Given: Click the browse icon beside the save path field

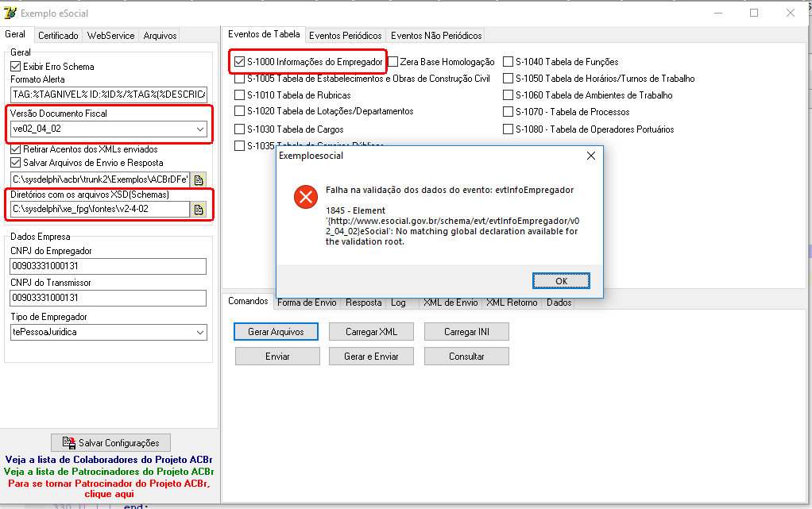Looking at the screenshot, I should point(199,179).
